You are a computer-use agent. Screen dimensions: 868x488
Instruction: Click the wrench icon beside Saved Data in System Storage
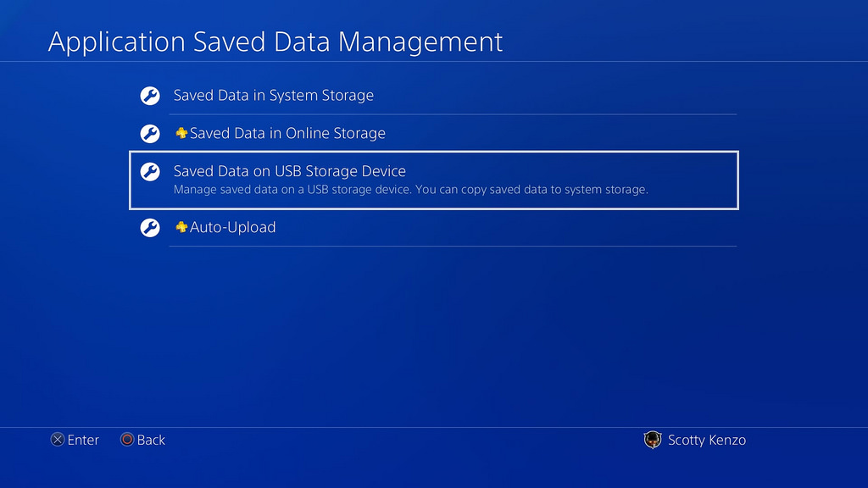point(150,96)
